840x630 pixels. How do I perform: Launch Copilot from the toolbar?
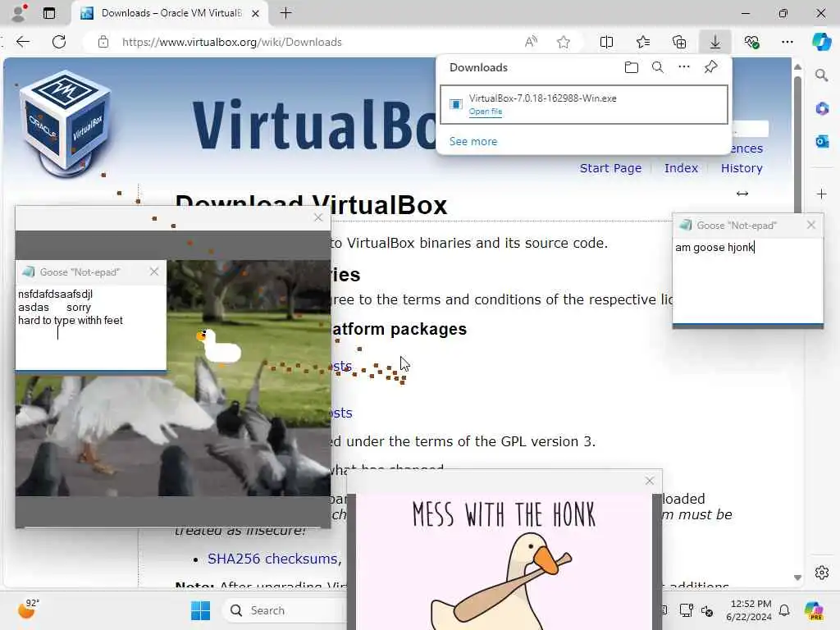point(821,42)
